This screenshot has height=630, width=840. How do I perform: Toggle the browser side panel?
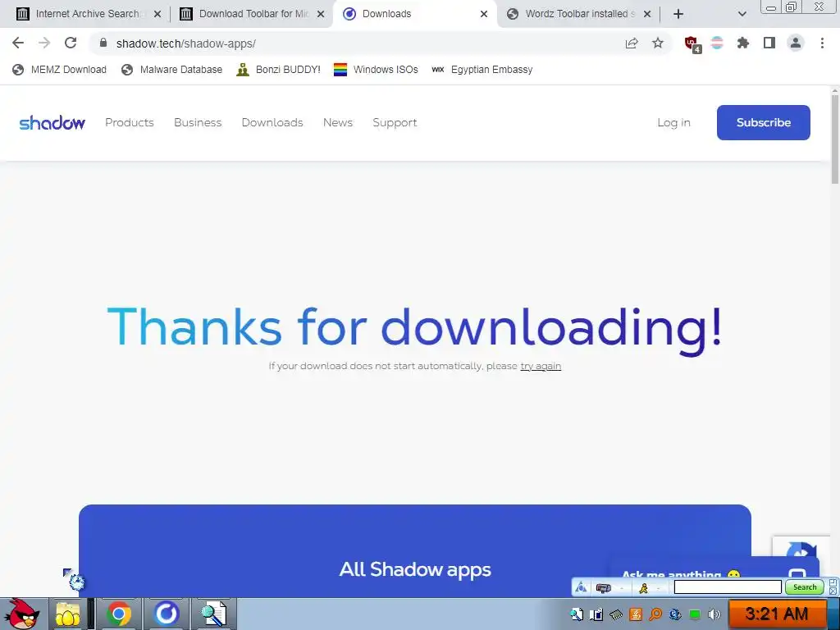tap(769, 43)
